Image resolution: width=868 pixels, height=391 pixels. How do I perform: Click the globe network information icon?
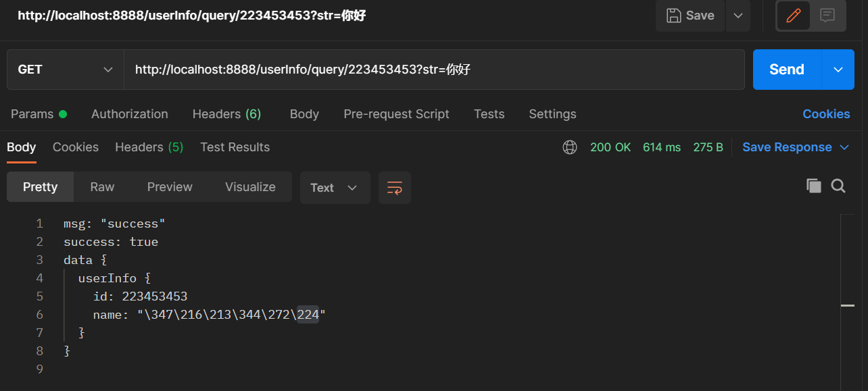tap(570, 147)
